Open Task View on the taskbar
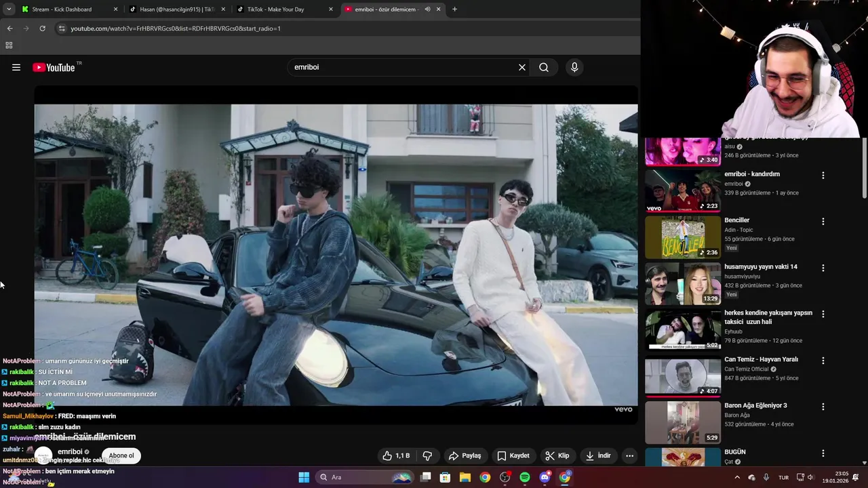Screen dimensions: 868x488 click(426, 477)
